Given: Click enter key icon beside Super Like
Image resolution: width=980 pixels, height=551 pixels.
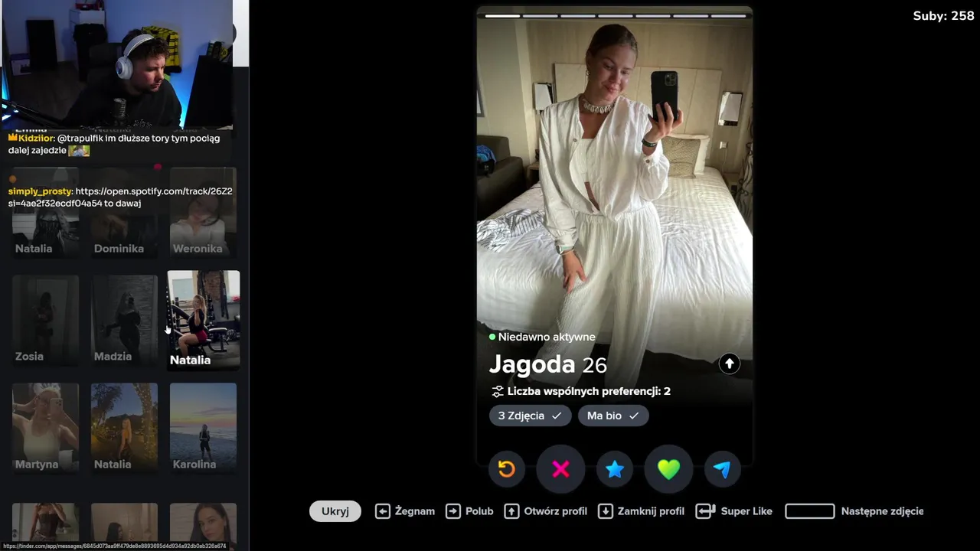Looking at the screenshot, I should click(705, 511).
